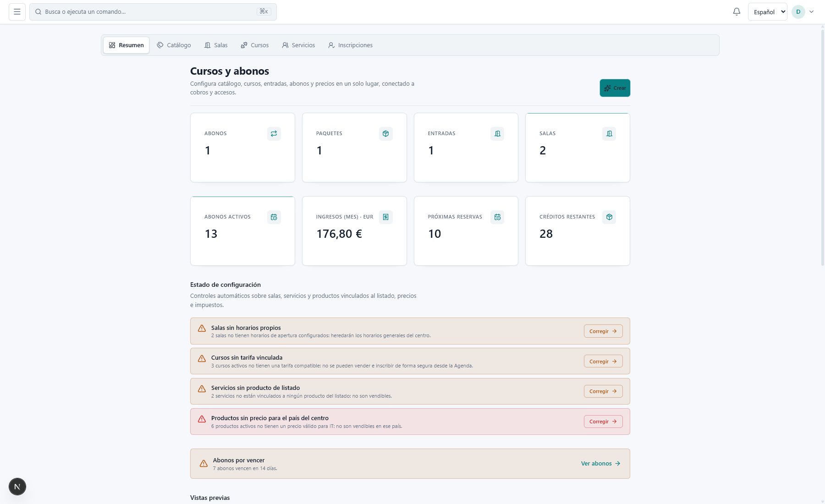The height and width of the screenshot is (504, 825).
Task: Open the hamburger sidebar menu
Action: 17,12
